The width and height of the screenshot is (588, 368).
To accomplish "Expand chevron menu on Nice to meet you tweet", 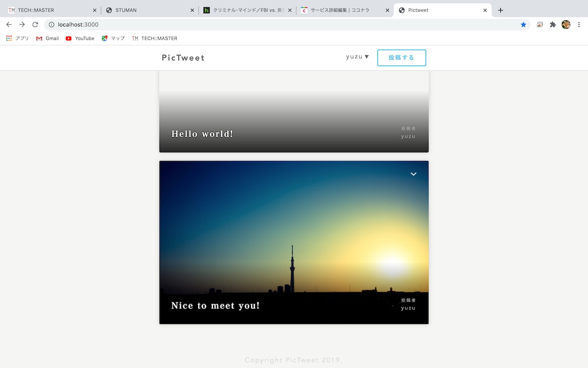I will pos(414,174).
